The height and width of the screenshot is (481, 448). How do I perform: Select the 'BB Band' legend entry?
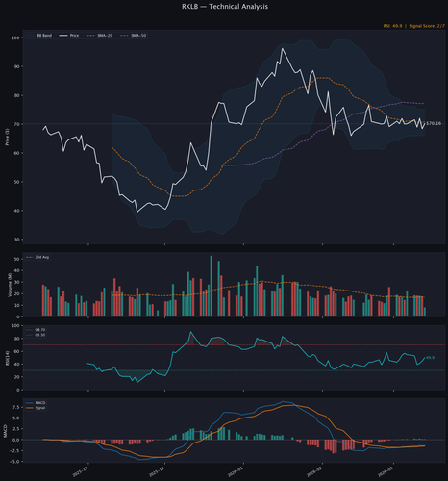click(x=39, y=36)
